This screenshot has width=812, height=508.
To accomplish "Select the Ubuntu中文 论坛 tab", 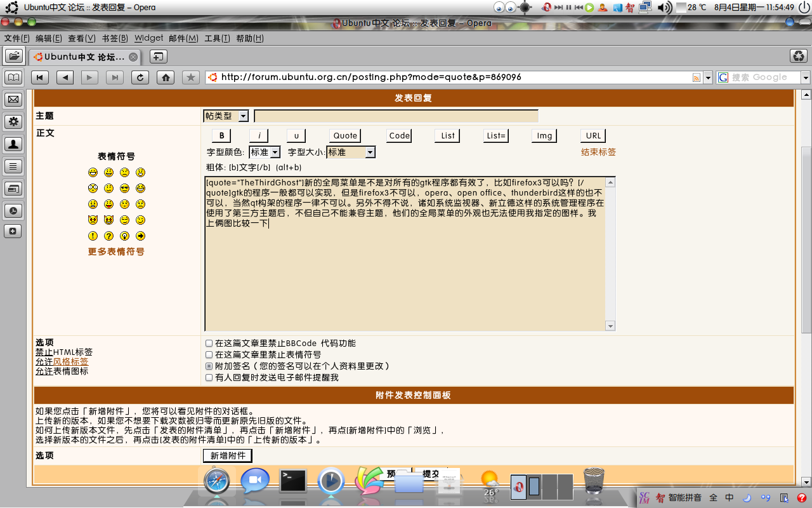I will click(x=84, y=57).
